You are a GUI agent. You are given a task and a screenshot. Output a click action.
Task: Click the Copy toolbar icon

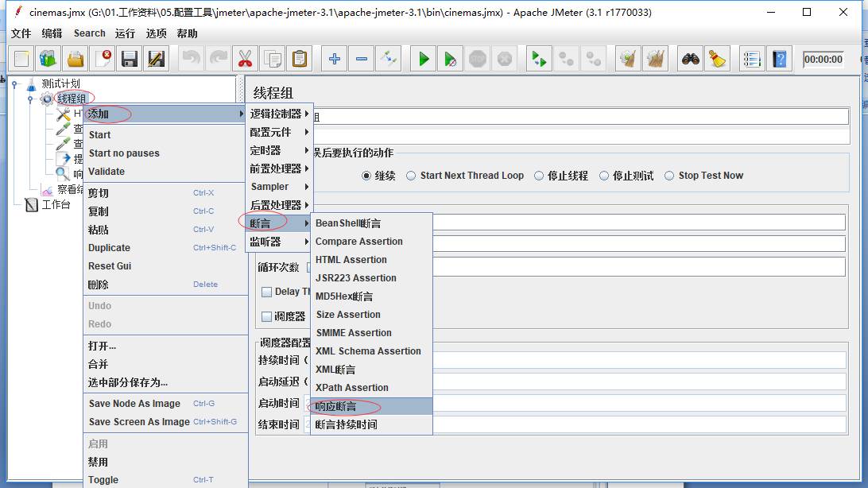tap(273, 59)
